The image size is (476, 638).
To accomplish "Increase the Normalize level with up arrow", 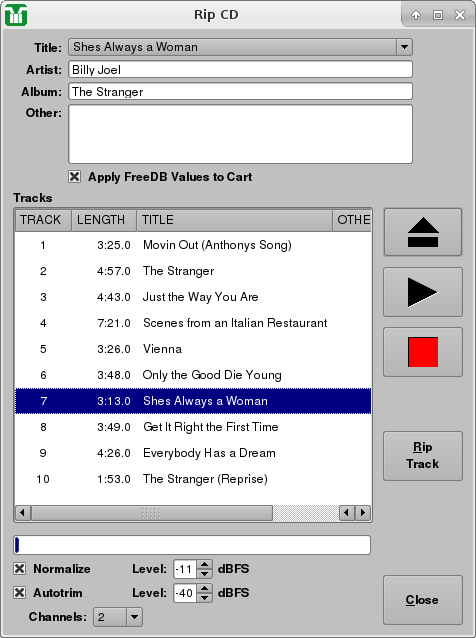I will click(x=204, y=564).
